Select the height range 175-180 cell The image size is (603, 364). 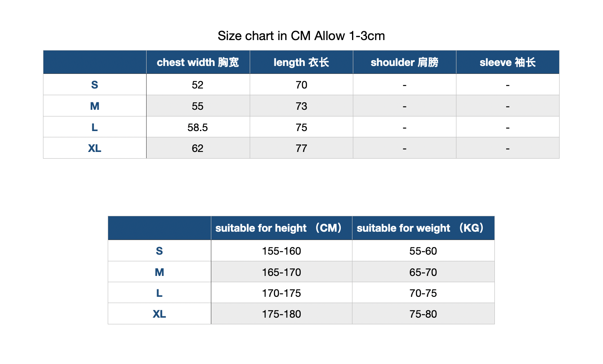[x=281, y=314]
